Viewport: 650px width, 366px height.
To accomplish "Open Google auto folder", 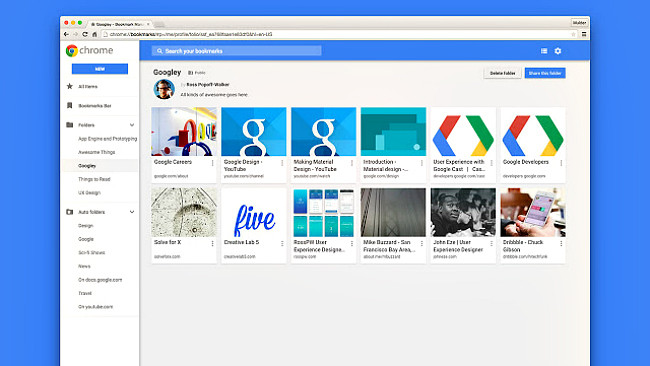I will (x=86, y=239).
